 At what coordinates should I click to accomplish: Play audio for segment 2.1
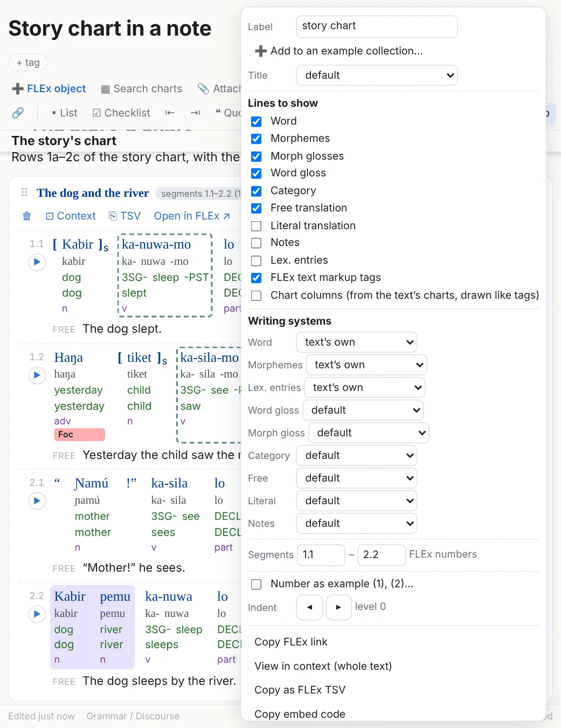click(37, 501)
